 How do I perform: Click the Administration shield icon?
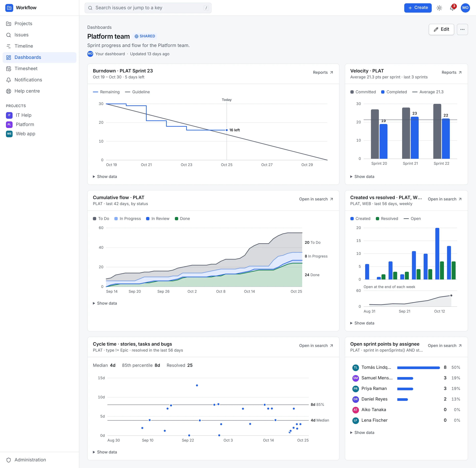pyautogui.click(x=9, y=460)
